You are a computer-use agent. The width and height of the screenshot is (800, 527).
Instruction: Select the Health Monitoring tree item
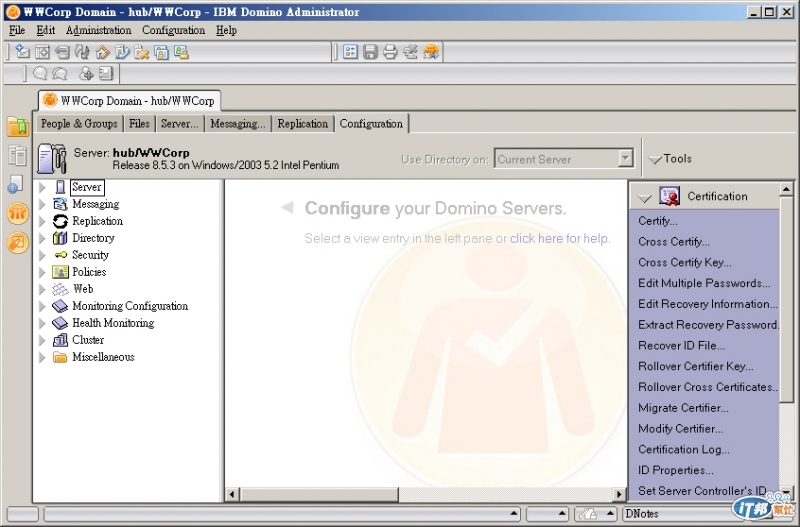coord(113,323)
